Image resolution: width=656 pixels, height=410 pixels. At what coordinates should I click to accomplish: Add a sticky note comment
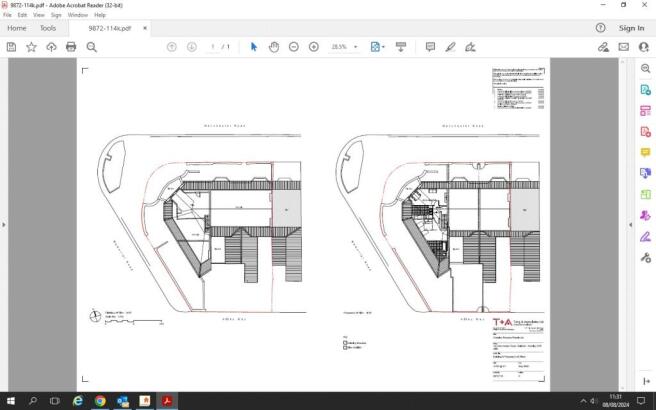pos(430,47)
